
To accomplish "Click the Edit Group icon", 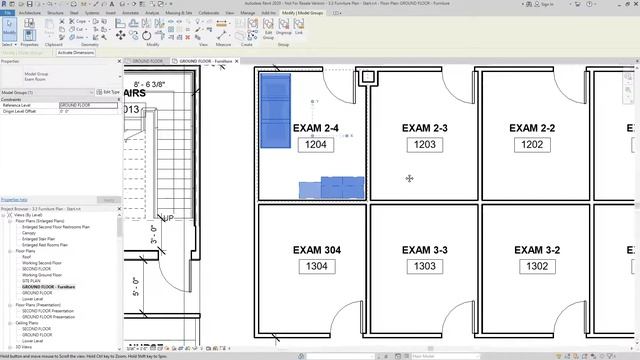I will 268,29.
